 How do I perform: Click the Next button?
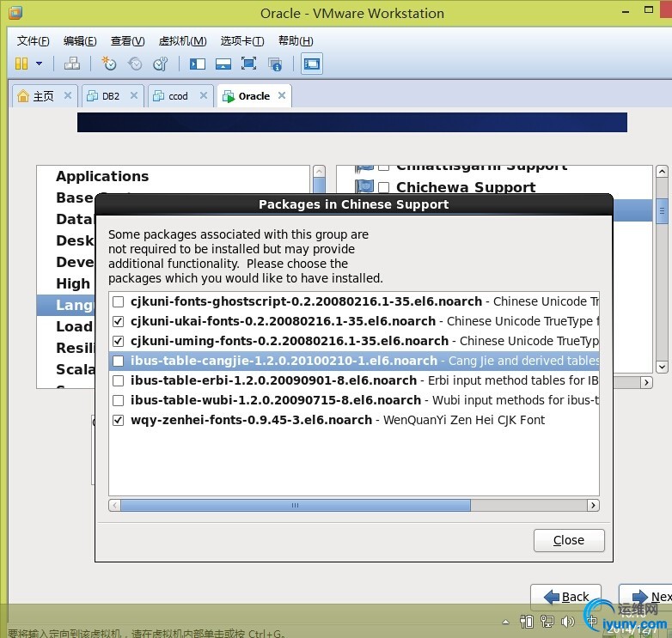pos(645,597)
